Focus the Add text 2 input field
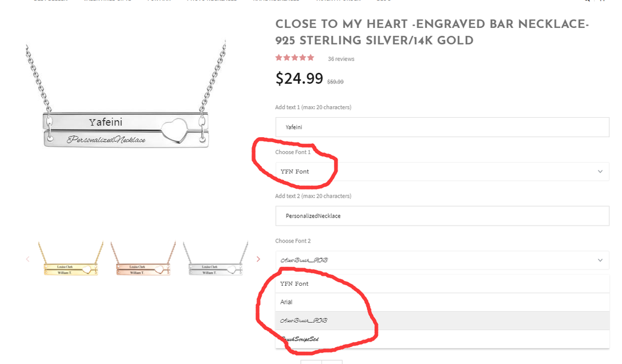The height and width of the screenshot is (364, 622). click(x=442, y=216)
